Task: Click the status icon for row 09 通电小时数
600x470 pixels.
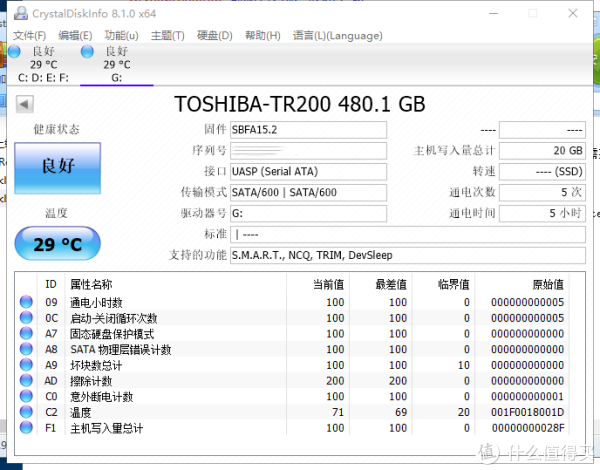Action: (x=26, y=302)
